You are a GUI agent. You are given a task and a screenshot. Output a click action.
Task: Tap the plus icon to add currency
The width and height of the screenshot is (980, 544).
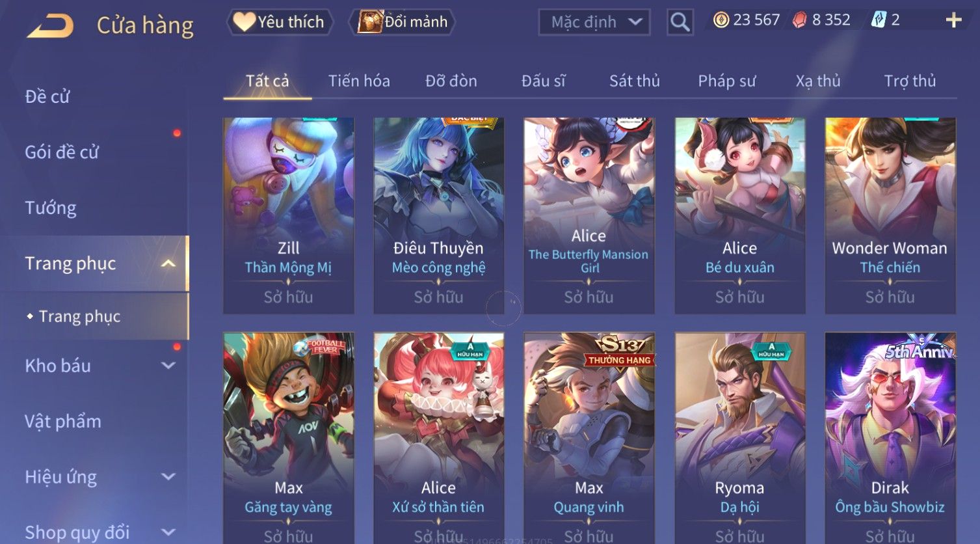(x=953, y=20)
